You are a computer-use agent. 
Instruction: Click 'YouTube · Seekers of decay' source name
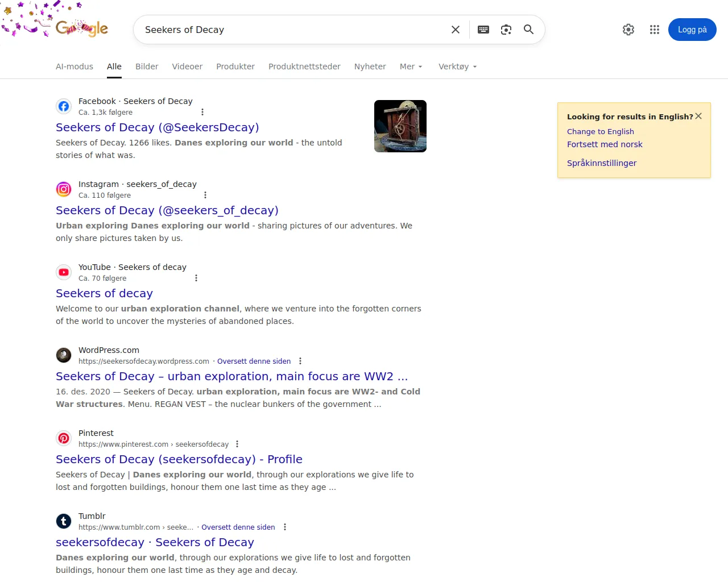pos(133,267)
